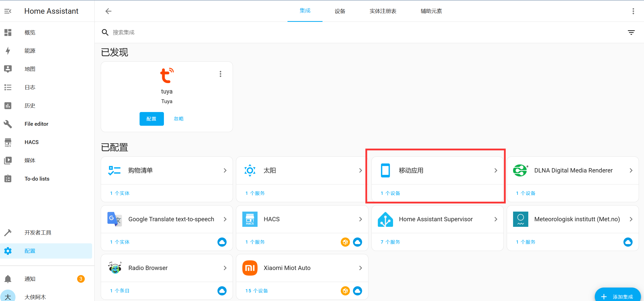Open the 概览 dashboard icon in sidebar
The height and width of the screenshot is (301, 644).
click(8, 33)
